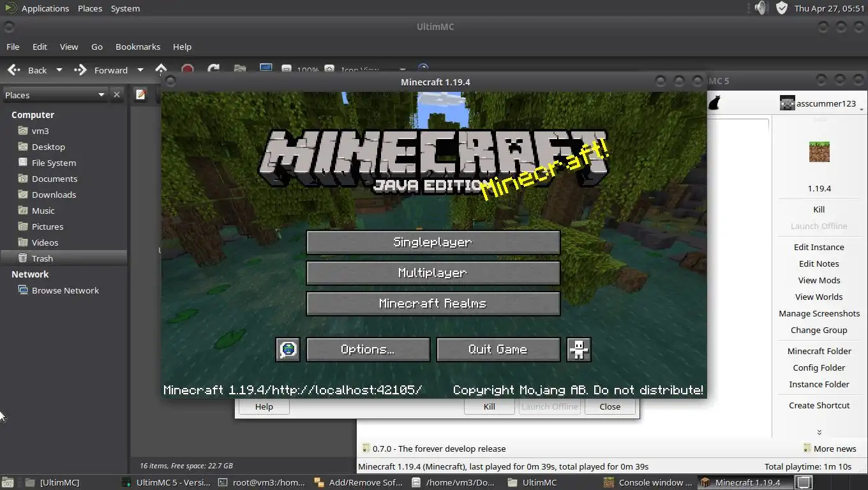Click the Minecraft Realms button

[x=433, y=304]
